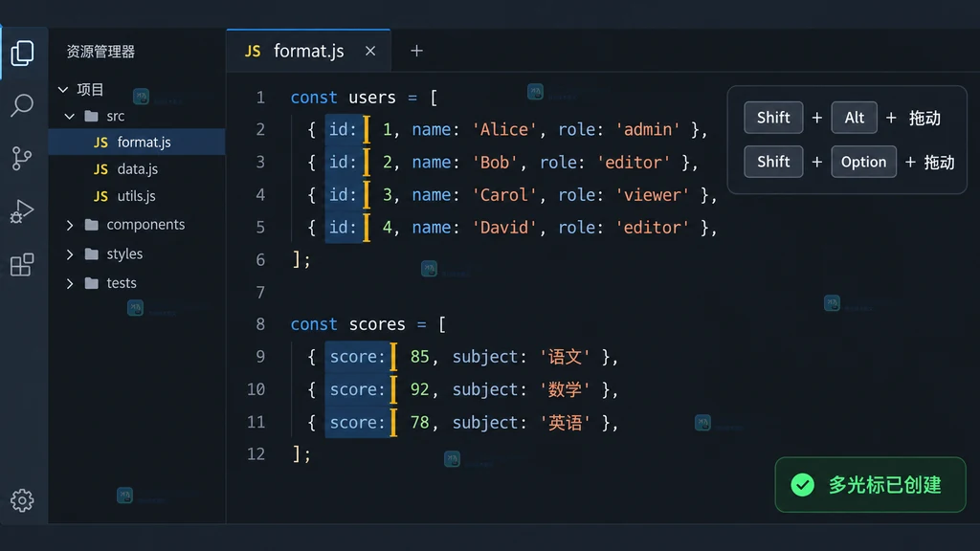Image resolution: width=980 pixels, height=551 pixels.
Task: Click the value 78 on line 11
Action: [419, 422]
